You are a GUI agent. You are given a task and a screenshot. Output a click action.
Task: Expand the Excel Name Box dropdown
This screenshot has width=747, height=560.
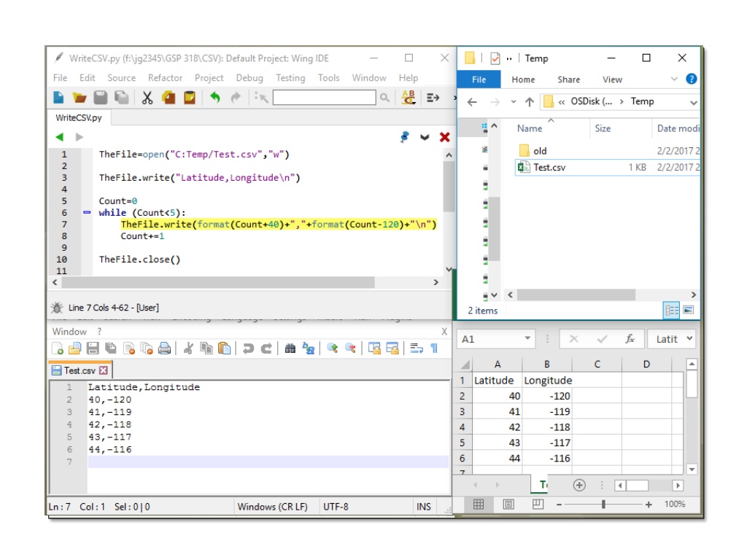[x=527, y=338]
